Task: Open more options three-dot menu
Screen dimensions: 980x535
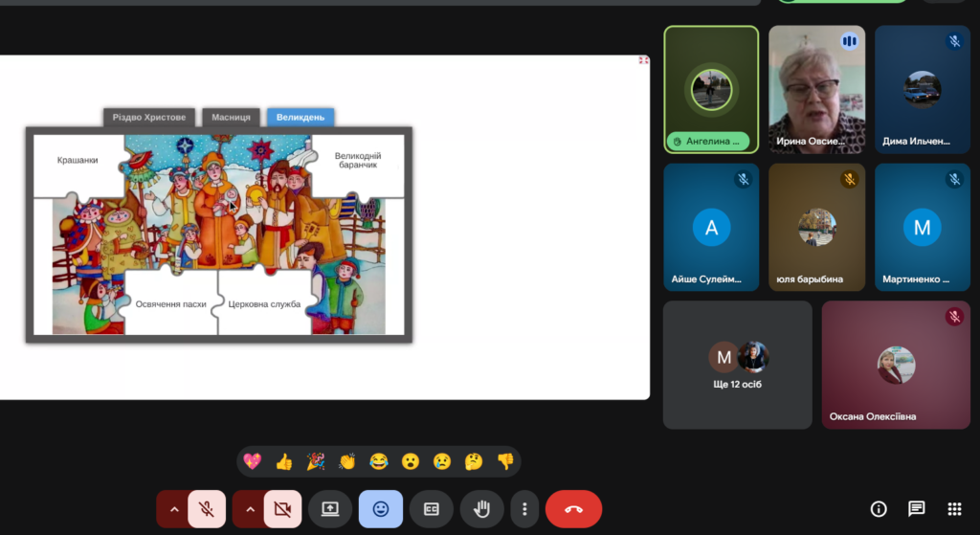Action: pos(523,509)
